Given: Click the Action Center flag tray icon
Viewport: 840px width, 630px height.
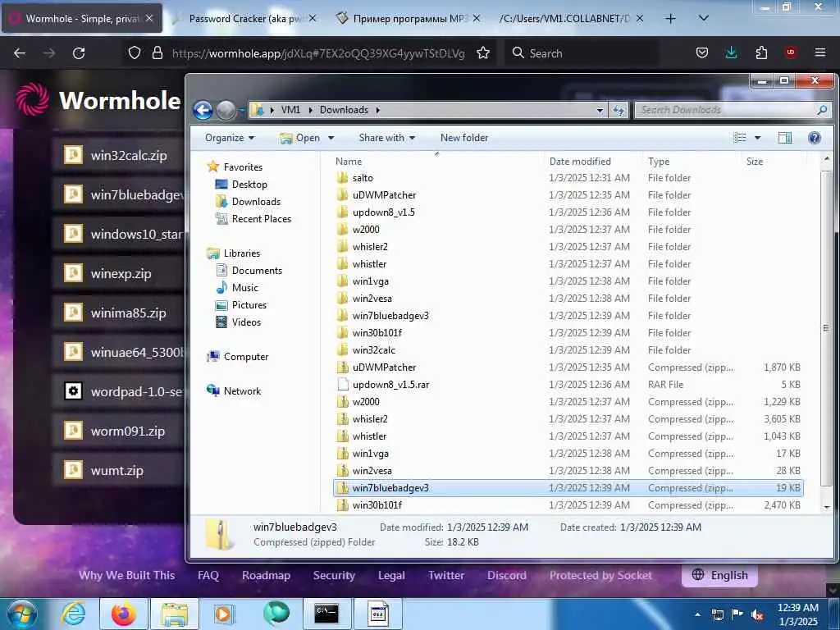Looking at the screenshot, I should tap(737, 615).
